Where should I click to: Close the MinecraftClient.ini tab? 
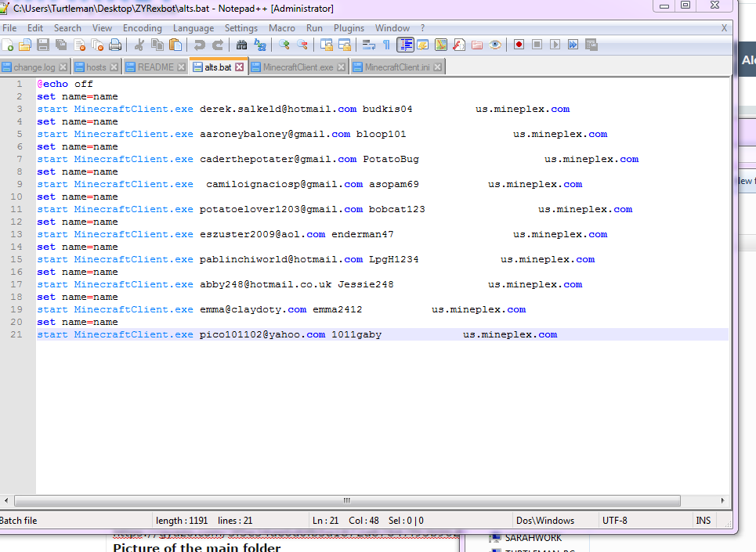437,67
